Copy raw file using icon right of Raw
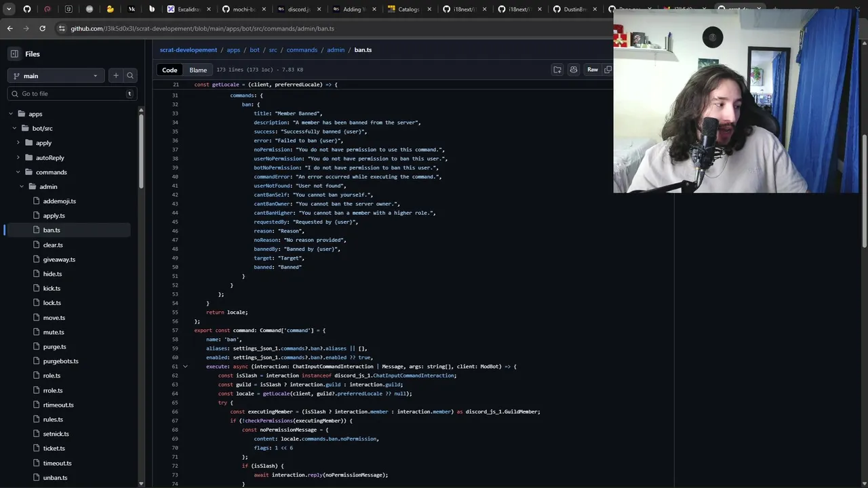 click(608, 70)
